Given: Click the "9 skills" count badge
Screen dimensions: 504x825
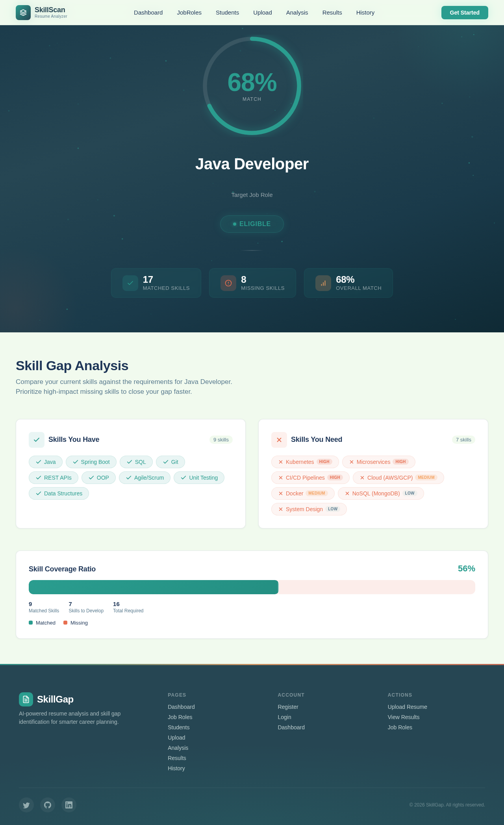Looking at the screenshot, I should coord(221,440).
